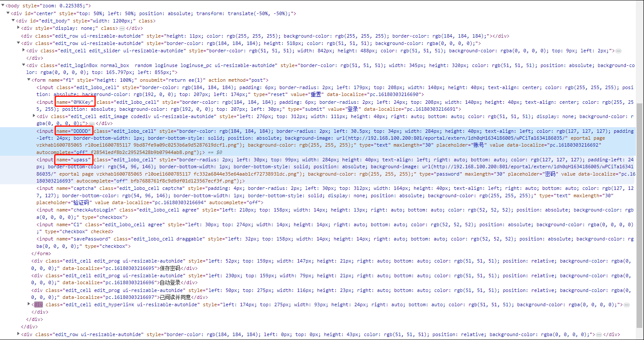644x340 pixels.
Task: Select the highlighted name="DDDDD" attribute
Action: pos(74,131)
